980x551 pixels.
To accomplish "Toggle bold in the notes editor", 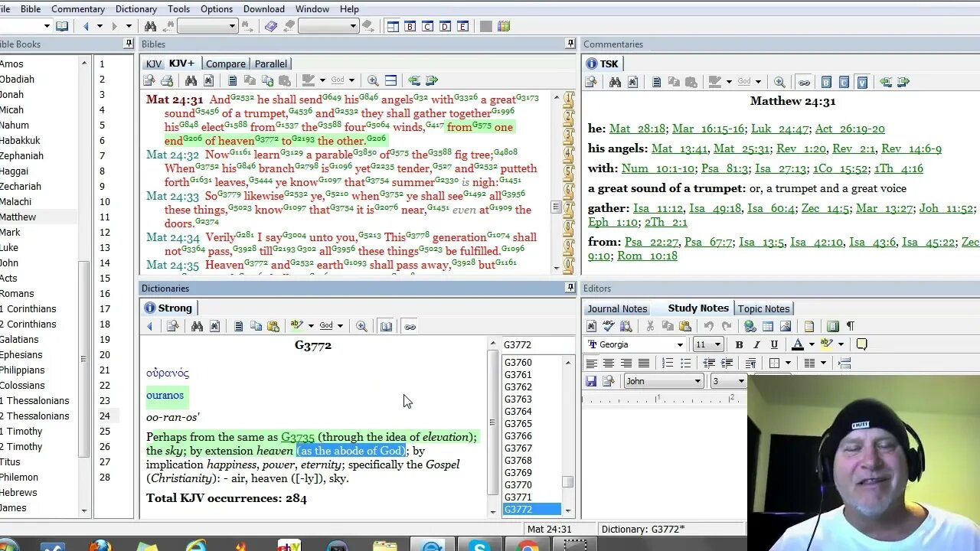I will coord(739,344).
